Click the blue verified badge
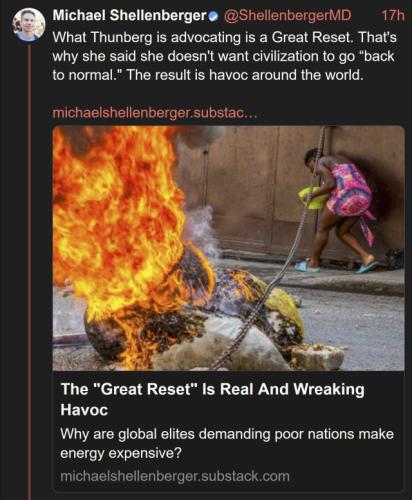The width and height of the screenshot is (412, 500). pos(213,16)
